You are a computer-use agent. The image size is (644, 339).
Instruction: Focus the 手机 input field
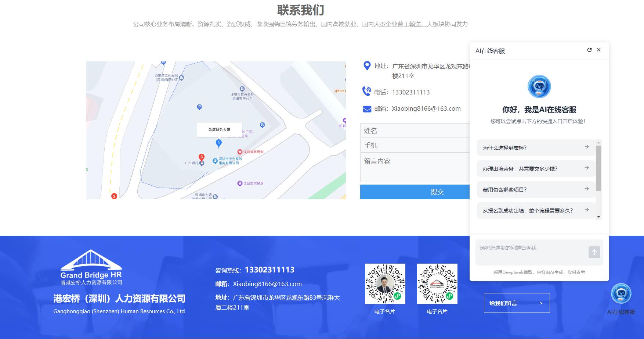(415, 145)
